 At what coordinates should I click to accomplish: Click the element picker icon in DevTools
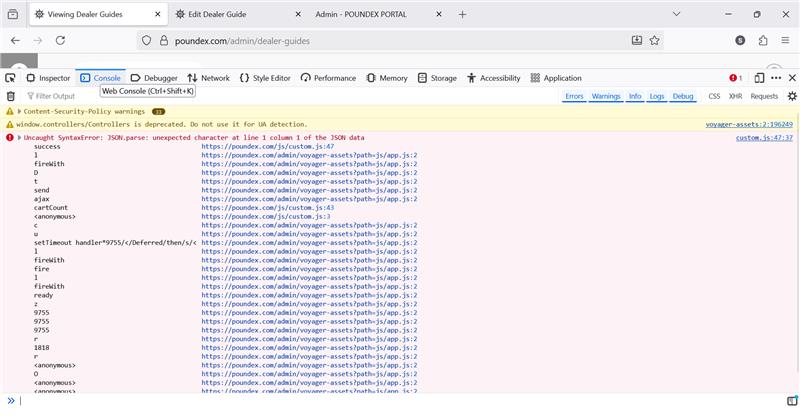(x=11, y=78)
